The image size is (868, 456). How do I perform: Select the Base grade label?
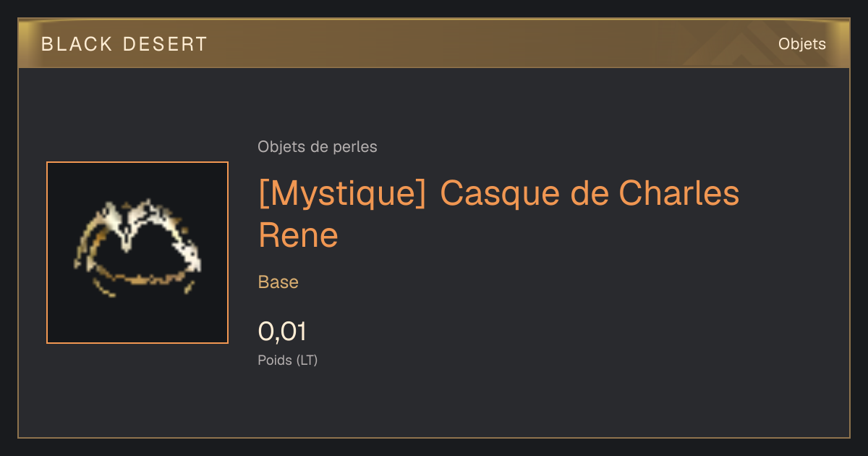click(x=278, y=282)
